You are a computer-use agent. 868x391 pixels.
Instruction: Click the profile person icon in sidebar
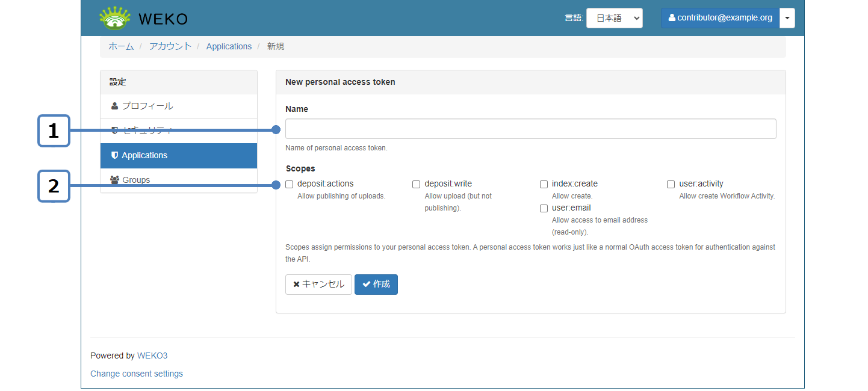pyautogui.click(x=115, y=106)
